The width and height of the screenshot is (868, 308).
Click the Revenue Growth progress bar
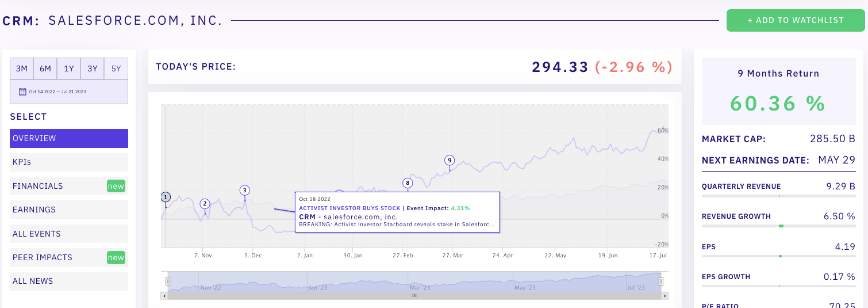(x=778, y=226)
